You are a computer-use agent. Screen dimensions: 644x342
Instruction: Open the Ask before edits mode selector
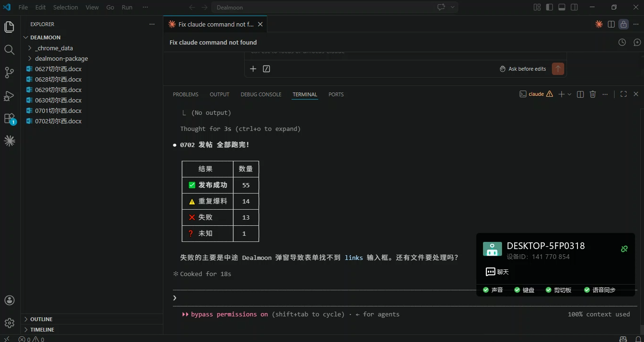pos(523,69)
